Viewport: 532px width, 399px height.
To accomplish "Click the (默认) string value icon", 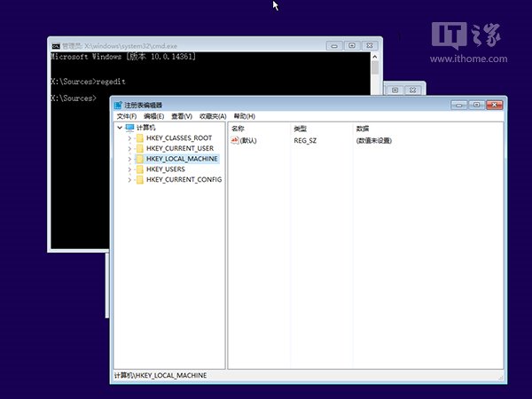I will point(235,140).
